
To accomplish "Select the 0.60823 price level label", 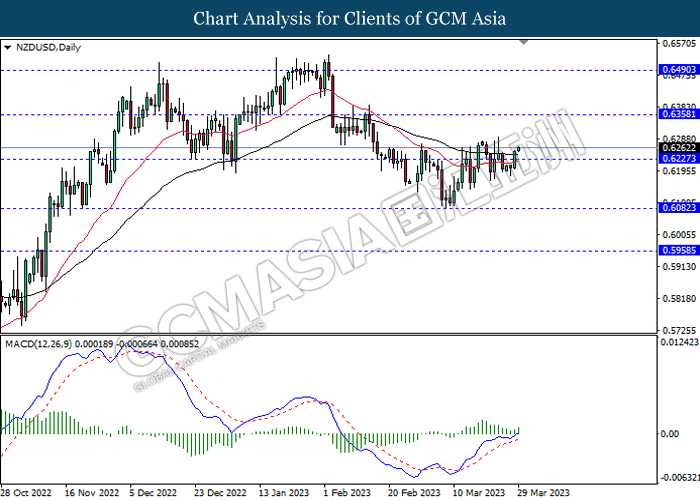I will click(x=679, y=208).
